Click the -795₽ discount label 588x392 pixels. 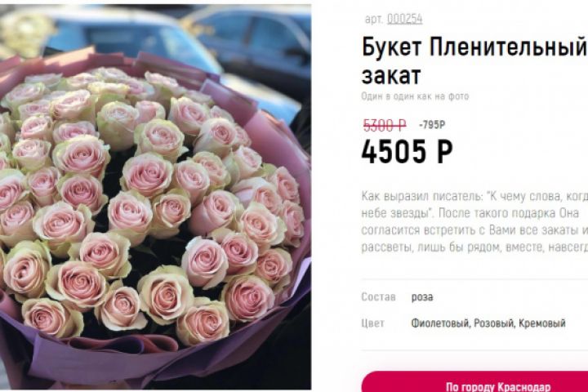(432, 125)
